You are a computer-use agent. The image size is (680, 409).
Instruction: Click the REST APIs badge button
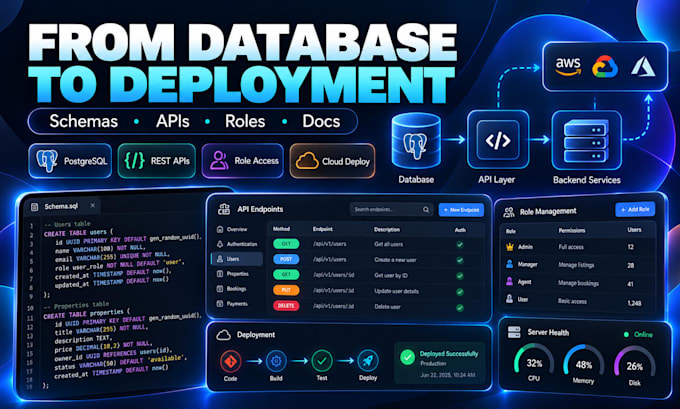[x=157, y=161]
